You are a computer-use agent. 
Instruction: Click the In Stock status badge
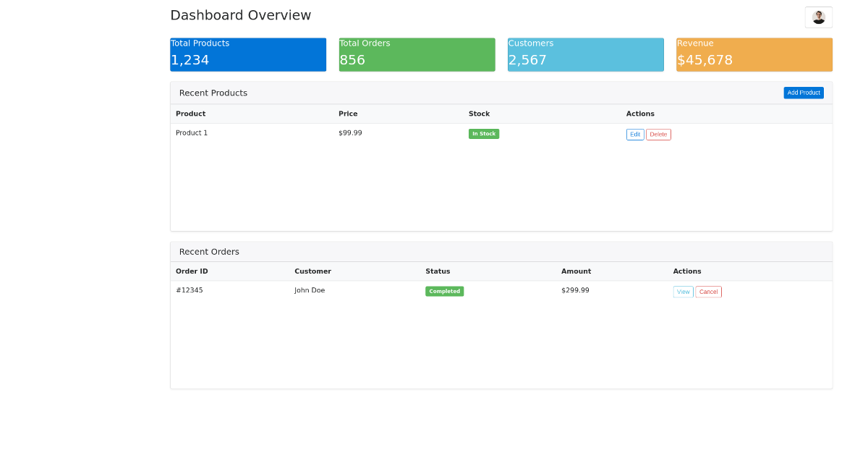(x=483, y=133)
